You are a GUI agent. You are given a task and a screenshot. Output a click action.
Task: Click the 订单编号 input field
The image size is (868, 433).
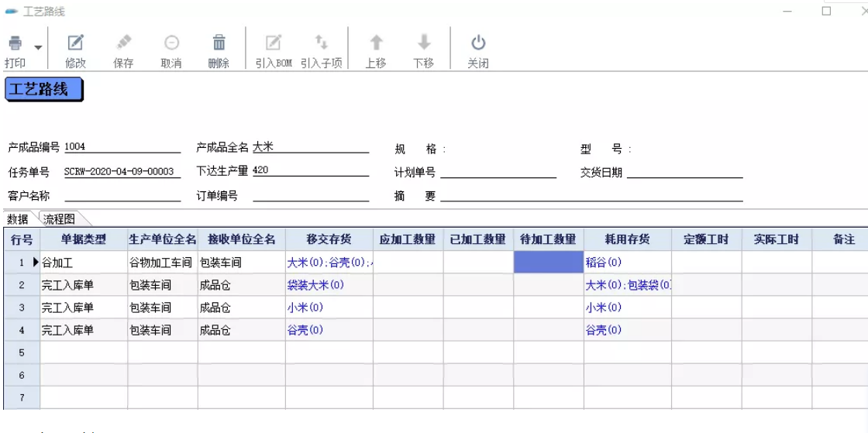click(x=311, y=196)
